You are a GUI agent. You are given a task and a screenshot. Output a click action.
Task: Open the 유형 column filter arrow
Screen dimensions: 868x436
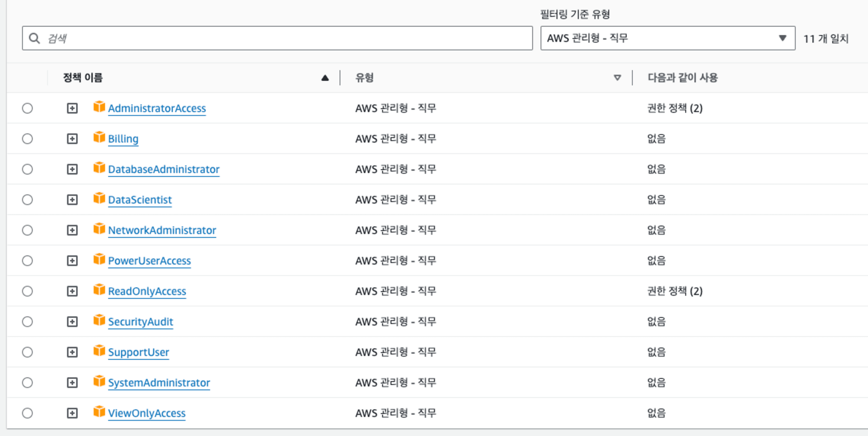pyautogui.click(x=617, y=78)
